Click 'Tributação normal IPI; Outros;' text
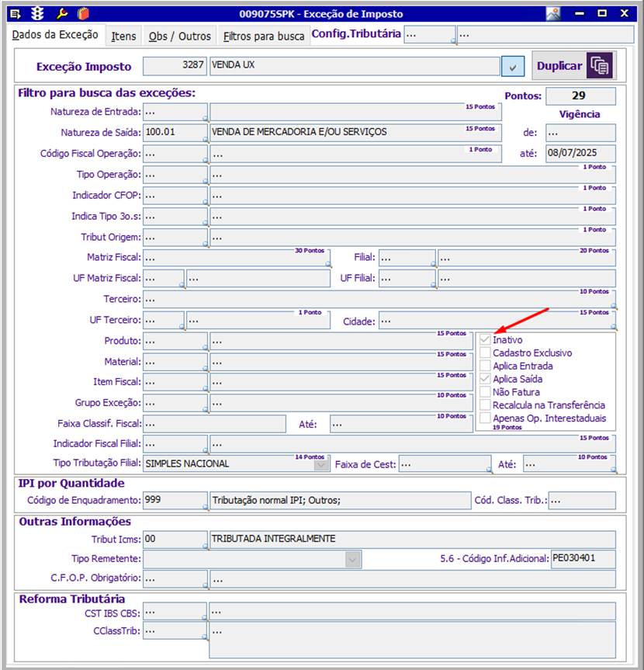This screenshot has width=644, height=670. pos(276,500)
